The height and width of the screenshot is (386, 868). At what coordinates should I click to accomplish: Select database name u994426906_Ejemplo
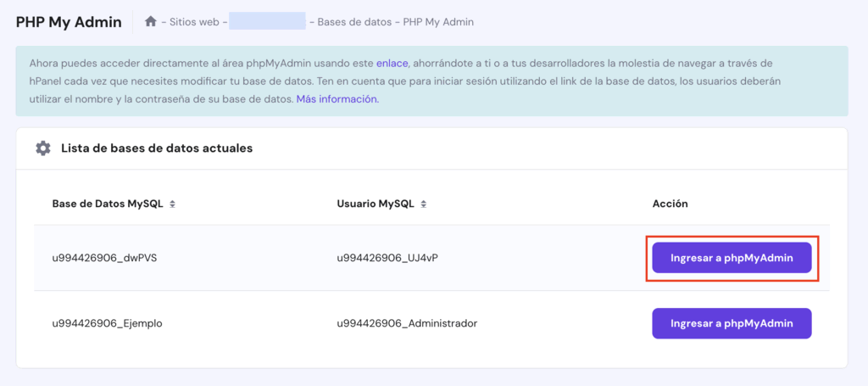pyautogui.click(x=107, y=323)
